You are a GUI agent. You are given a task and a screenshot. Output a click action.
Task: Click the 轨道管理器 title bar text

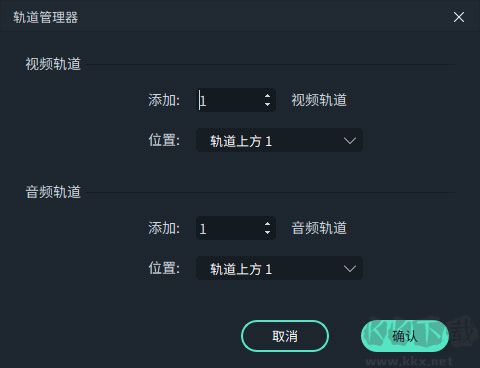point(46,17)
